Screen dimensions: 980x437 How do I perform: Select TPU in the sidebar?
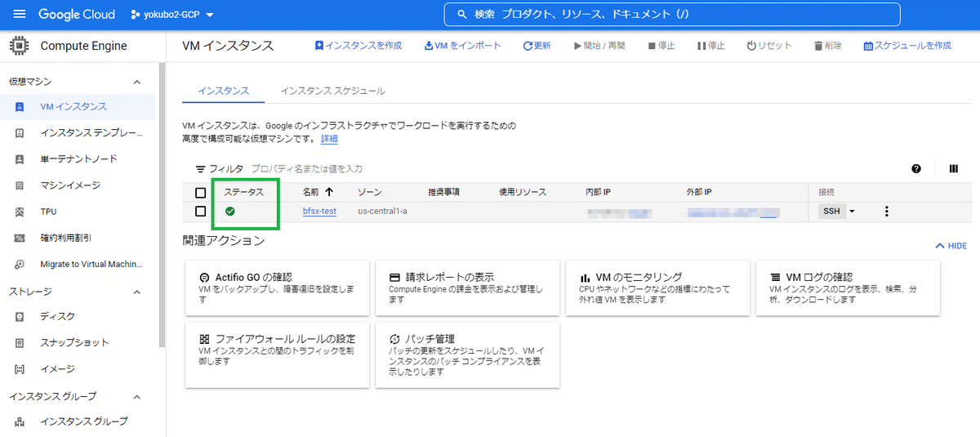click(78, 212)
